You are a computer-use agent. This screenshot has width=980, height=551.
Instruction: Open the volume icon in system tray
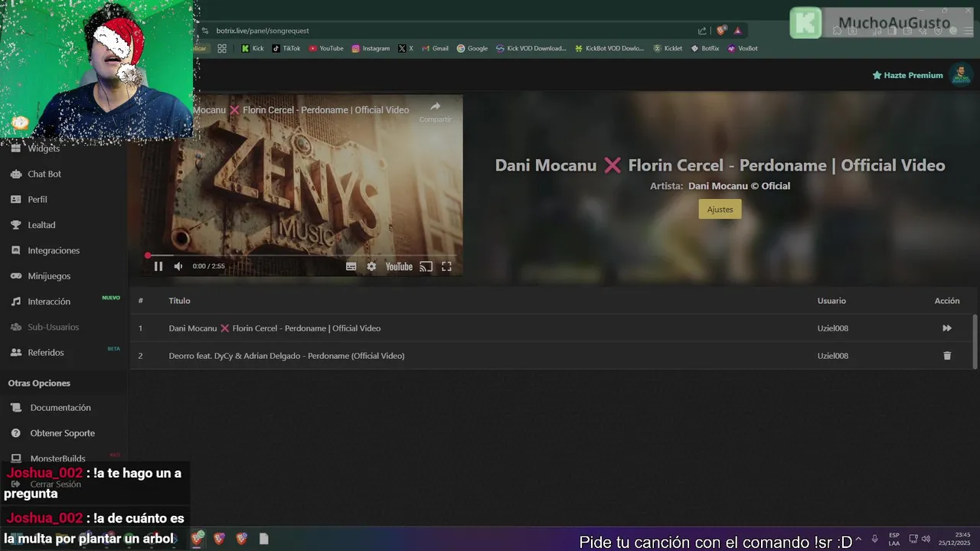926,539
